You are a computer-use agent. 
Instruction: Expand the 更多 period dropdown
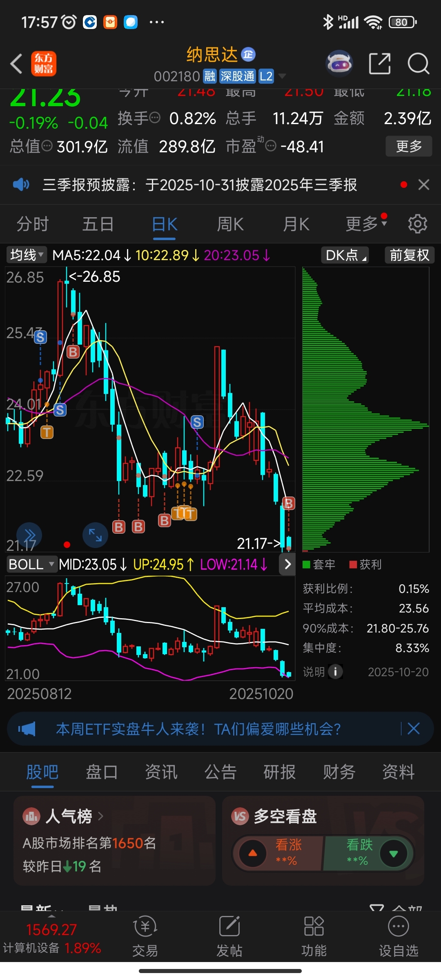(366, 223)
